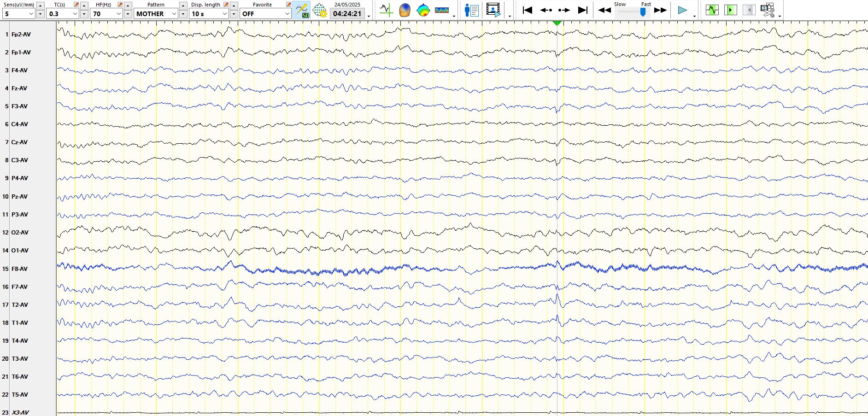Select the Cz-AV channel label
Viewport: 868px width, 416px height.
click(19, 142)
